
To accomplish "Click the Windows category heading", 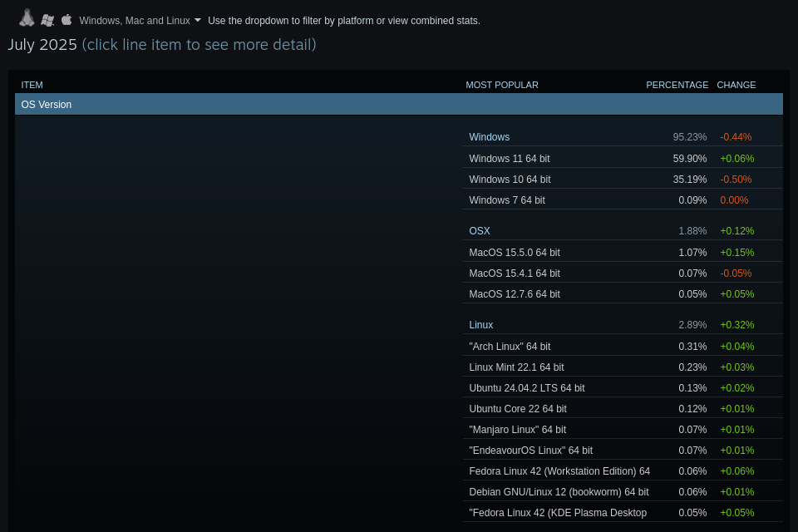I will pos(489,137).
